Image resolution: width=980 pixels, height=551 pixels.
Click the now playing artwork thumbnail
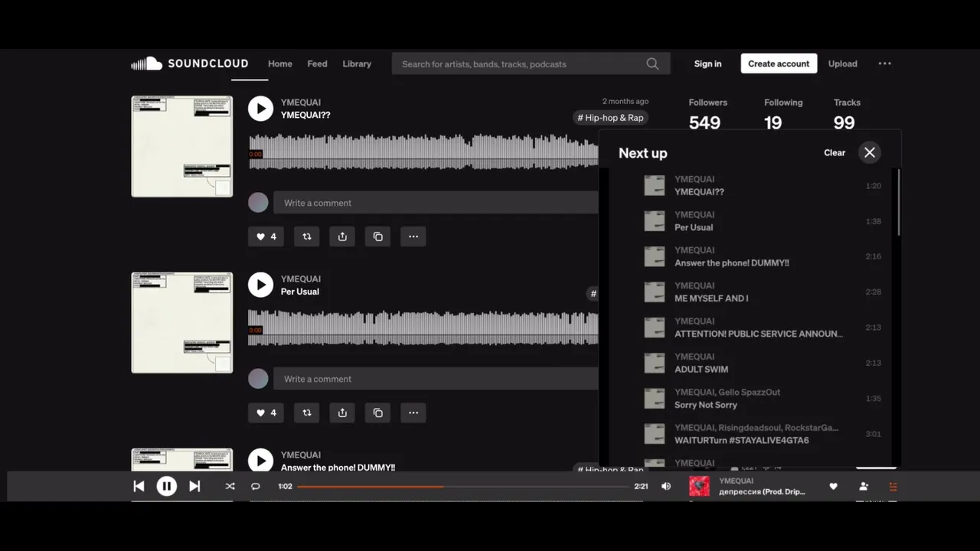point(699,486)
